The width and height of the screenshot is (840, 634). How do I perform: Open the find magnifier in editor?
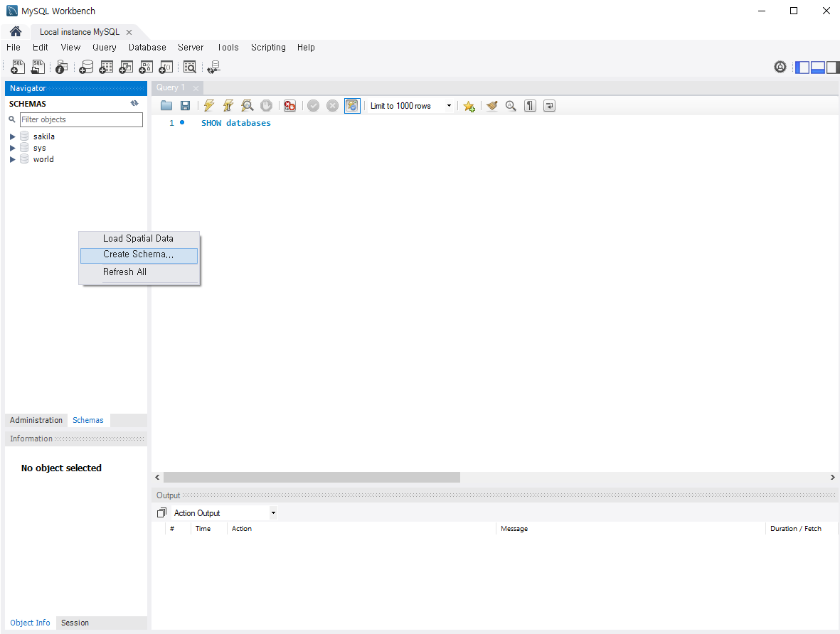tap(511, 105)
